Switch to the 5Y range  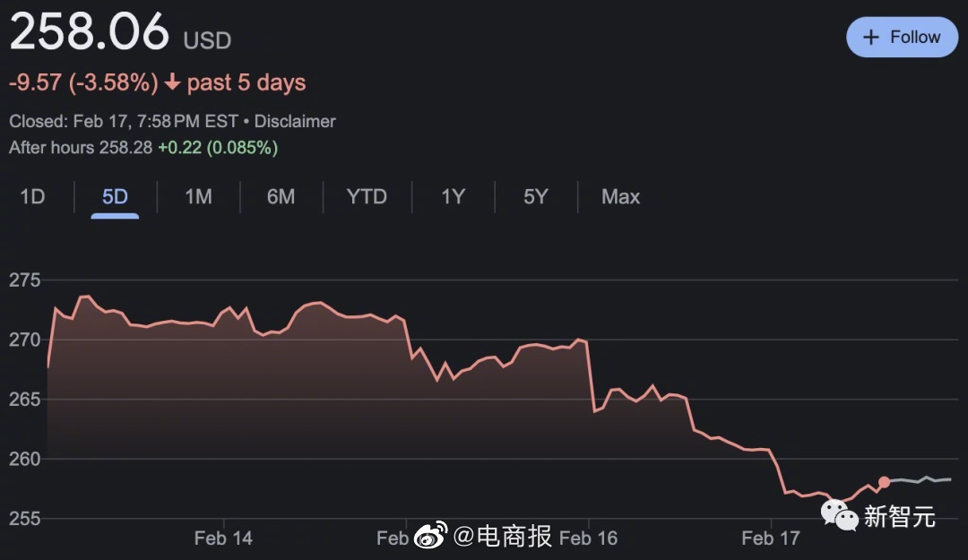tap(535, 197)
